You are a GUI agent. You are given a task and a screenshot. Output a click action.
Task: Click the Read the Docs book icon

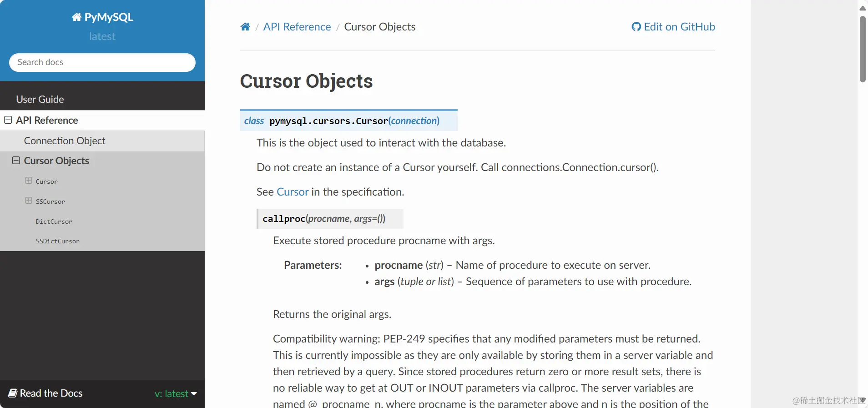[x=13, y=393]
